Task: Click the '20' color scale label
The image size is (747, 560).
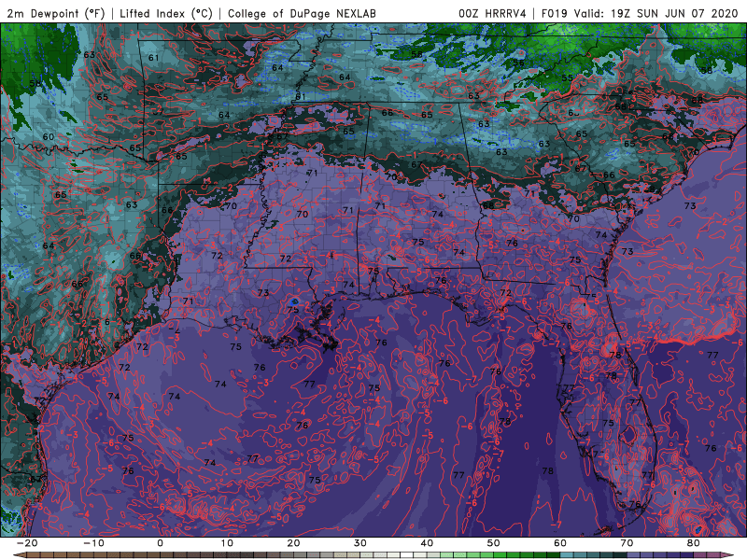Action: (x=293, y=543)
